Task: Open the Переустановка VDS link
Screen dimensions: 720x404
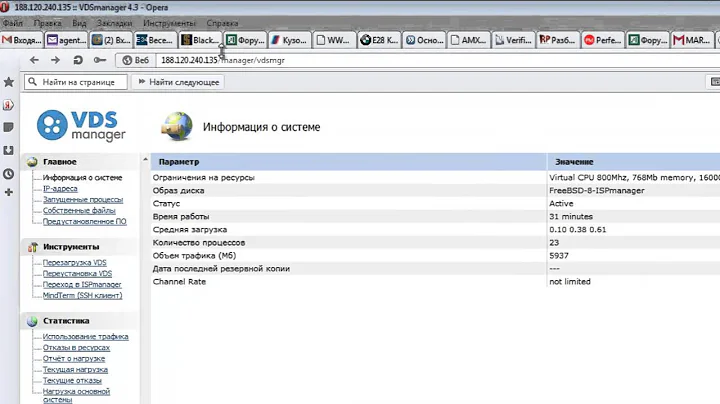Action: (77, 274)
